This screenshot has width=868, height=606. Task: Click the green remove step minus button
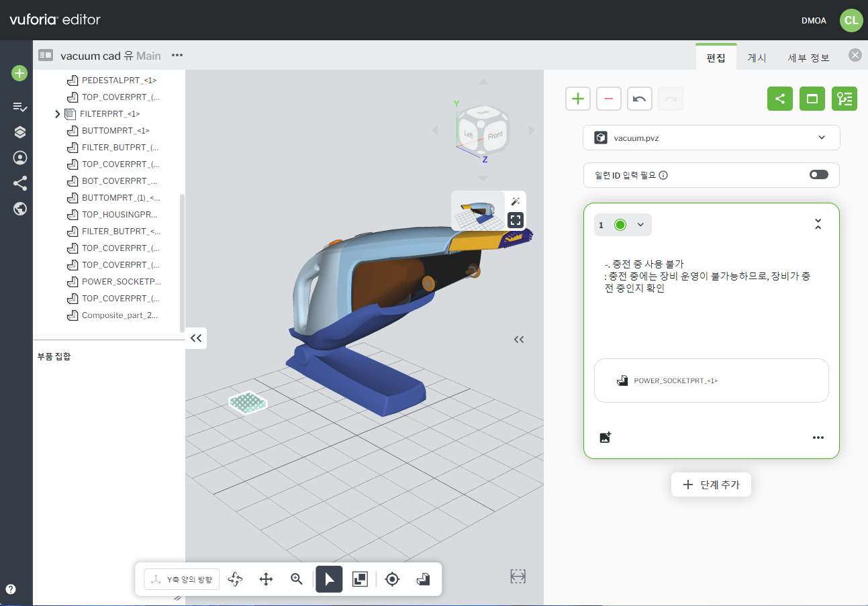pos(608,99)
